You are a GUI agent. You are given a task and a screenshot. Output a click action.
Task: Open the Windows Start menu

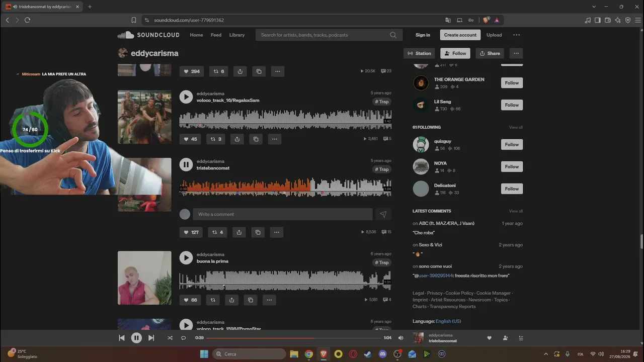tap(204, 354)
